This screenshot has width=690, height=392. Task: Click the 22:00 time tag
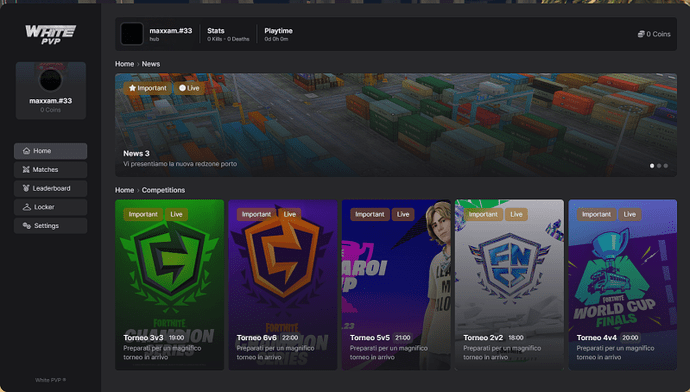pyautogui.click(x=290, y=338)
